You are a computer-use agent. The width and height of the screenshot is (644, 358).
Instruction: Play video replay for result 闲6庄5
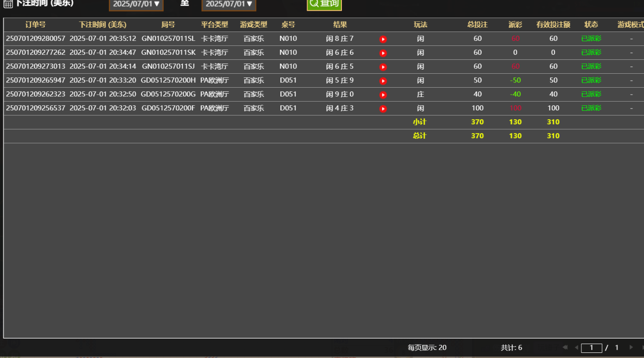click(x=383, y=66)
